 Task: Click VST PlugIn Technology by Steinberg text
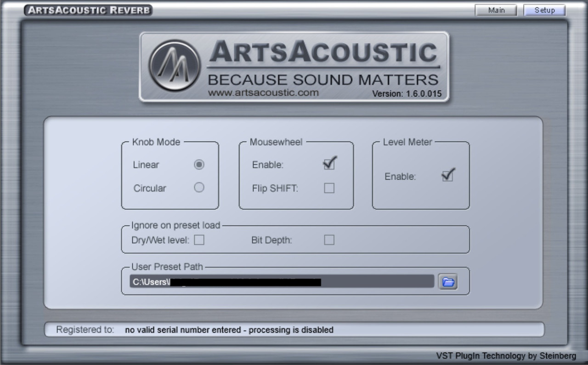pos(506,356)
